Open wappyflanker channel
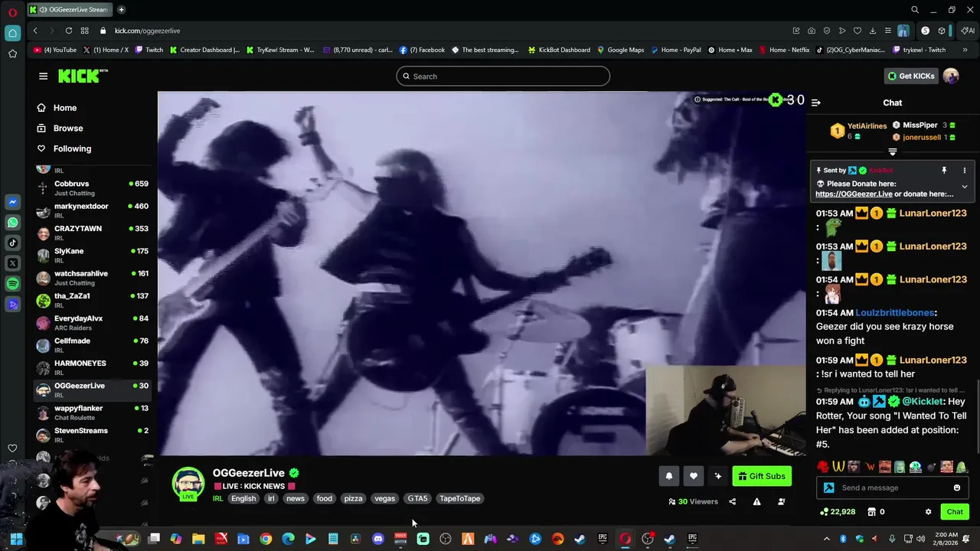The height and width of the screenshot is (551, 980). point(92,412)
